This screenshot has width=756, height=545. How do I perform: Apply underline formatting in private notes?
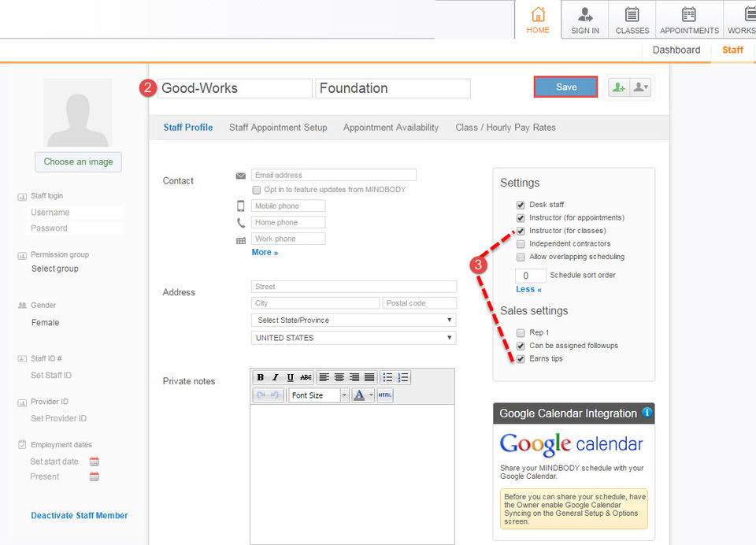click(291, 377)
